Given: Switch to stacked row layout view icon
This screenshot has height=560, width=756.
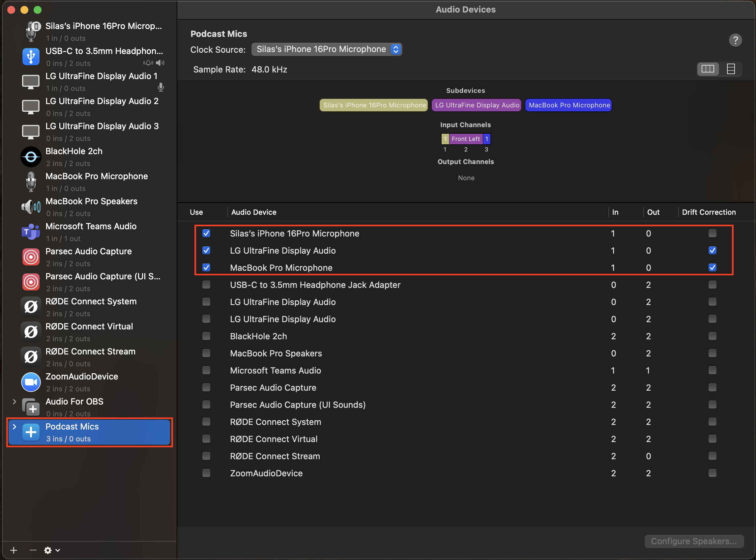Looking at the screenshot, I should [731, 69].
